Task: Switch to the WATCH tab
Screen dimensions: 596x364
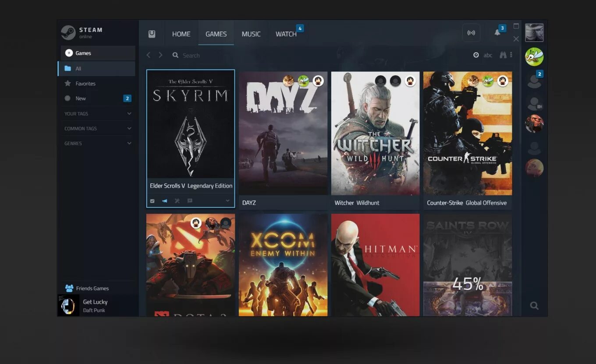Action: [286, 34]
